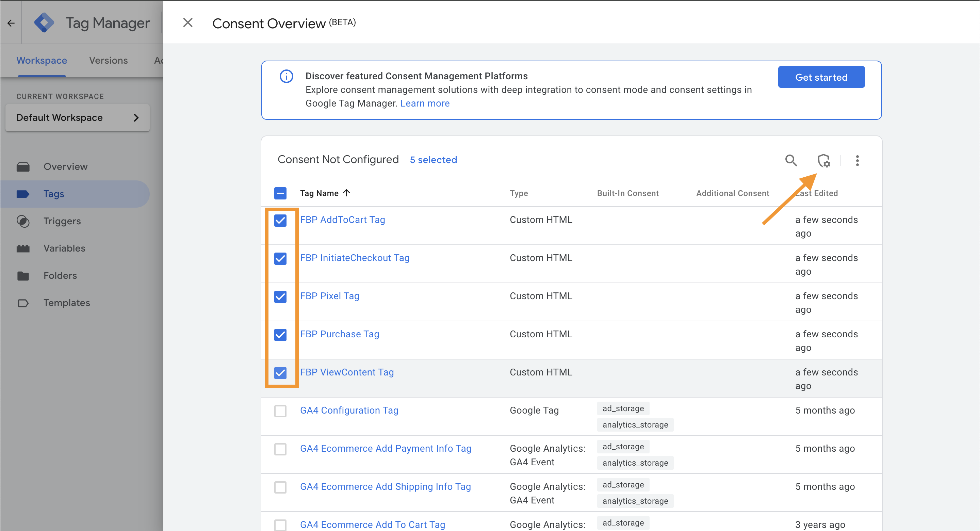Check GA4 Ecommerce Add Payment Info checkbox

coord(280,449)
